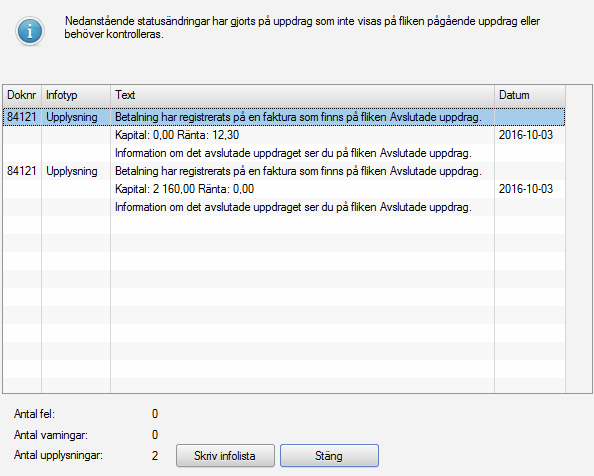Click the Upplysning cell in second entry

pos(72,171)
